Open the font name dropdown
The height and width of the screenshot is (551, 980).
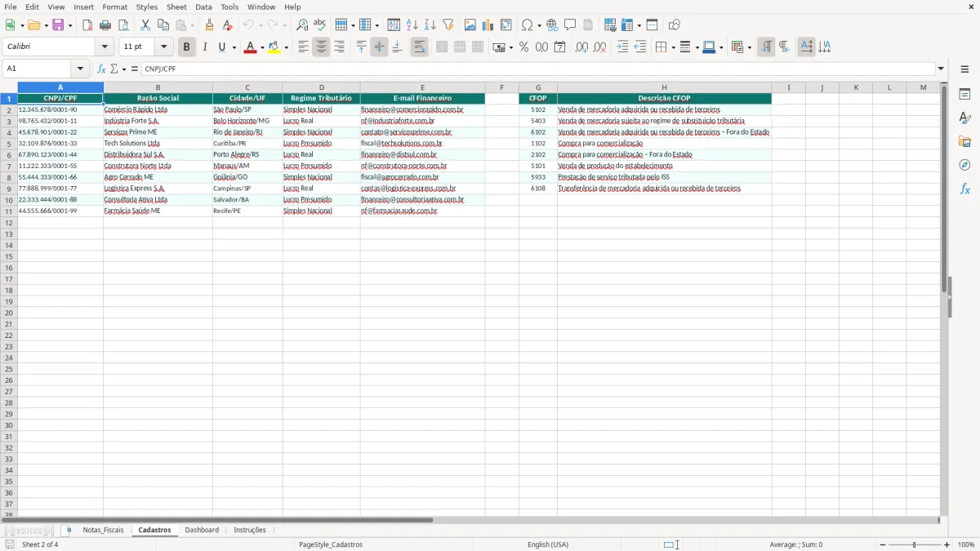pyautogui.click(x=103, y=46)
